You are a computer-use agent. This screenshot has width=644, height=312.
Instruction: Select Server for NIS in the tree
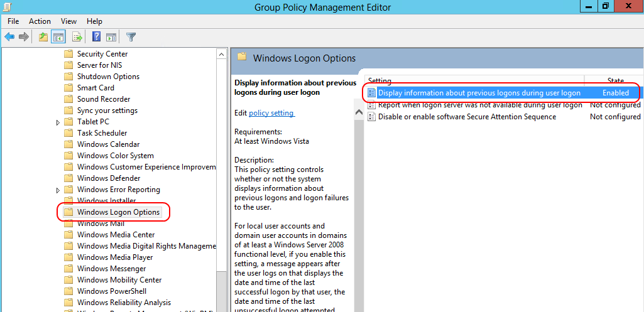coord(99,65)
